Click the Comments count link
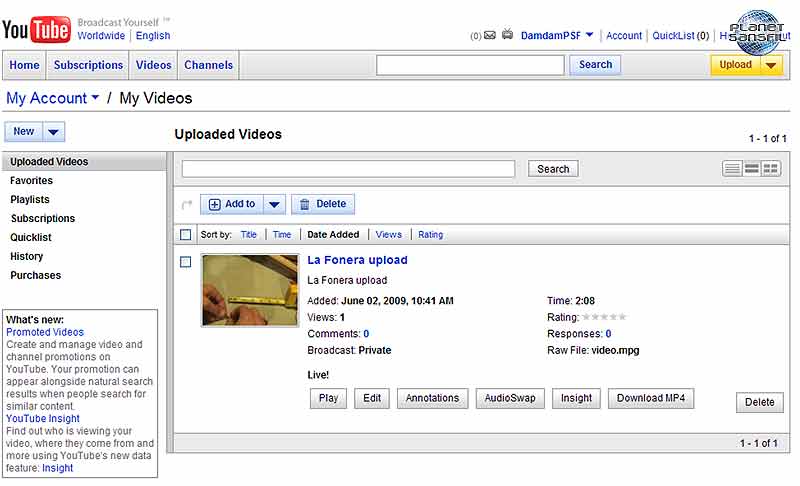 pos(366,334)
